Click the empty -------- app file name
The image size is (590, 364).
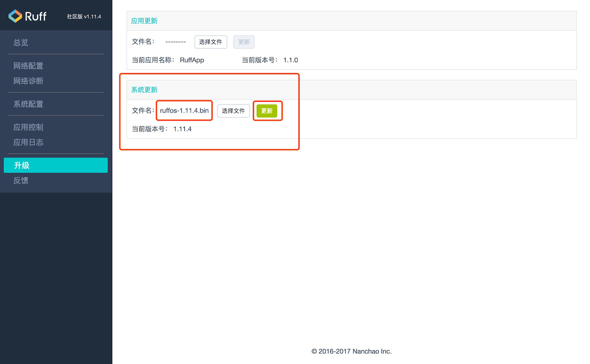[176, 42]
